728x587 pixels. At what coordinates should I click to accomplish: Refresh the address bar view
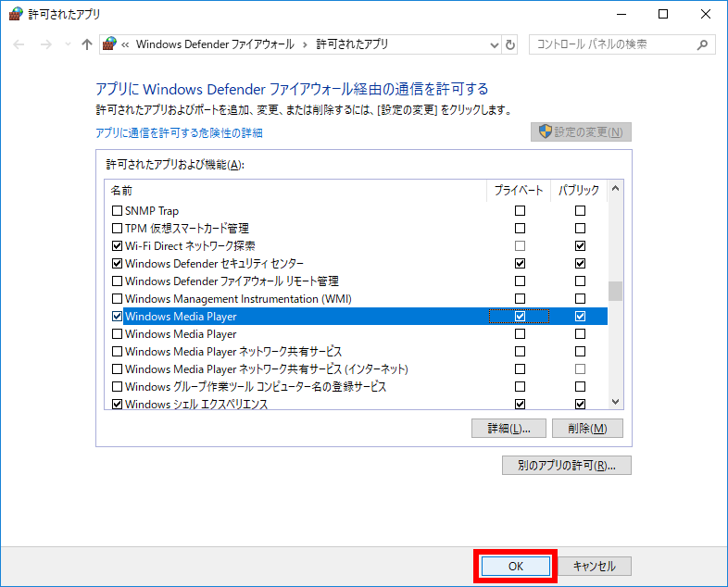tap(509, 45)
